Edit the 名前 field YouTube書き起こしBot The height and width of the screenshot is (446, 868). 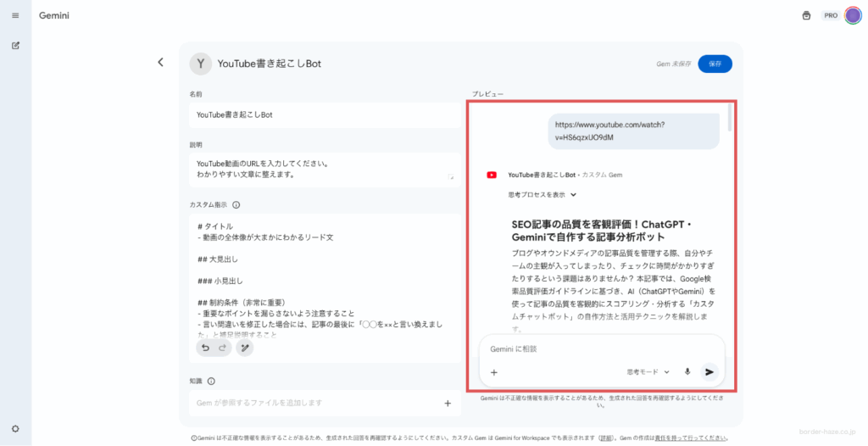point(325,115)
